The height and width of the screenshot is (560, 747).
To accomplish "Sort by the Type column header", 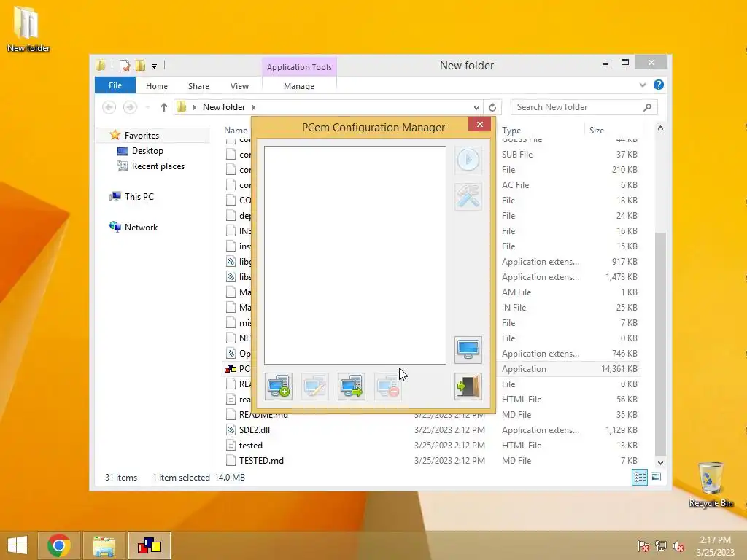I will click(x=511, y=130).
